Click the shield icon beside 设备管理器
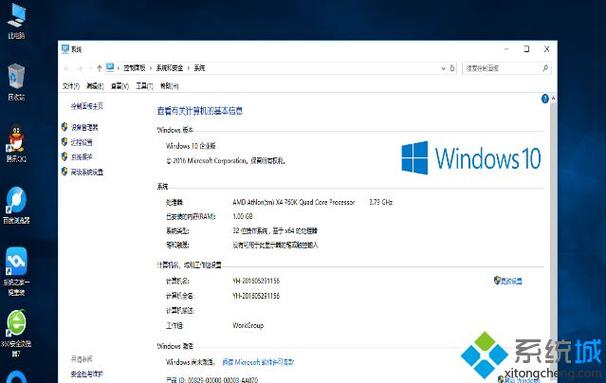606x383 pixels. (65, 127)
